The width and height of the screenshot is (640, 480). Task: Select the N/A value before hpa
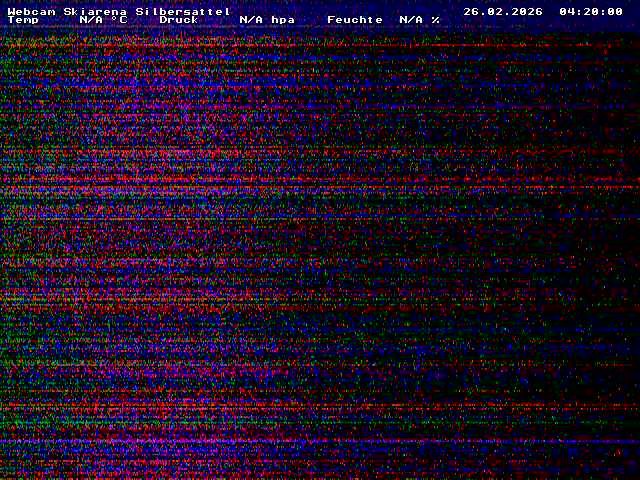251,20
